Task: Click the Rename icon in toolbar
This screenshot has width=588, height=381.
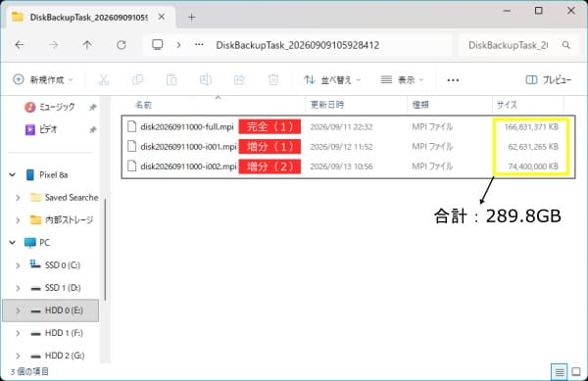Action: [x=206, y=79]
